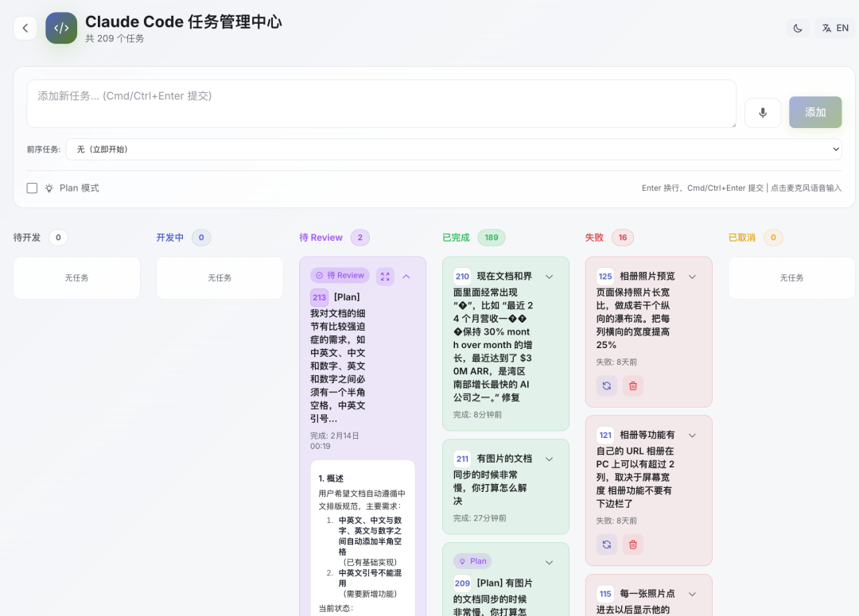
Task: Delete failed task 125
Action: click(x=633, y=385)
